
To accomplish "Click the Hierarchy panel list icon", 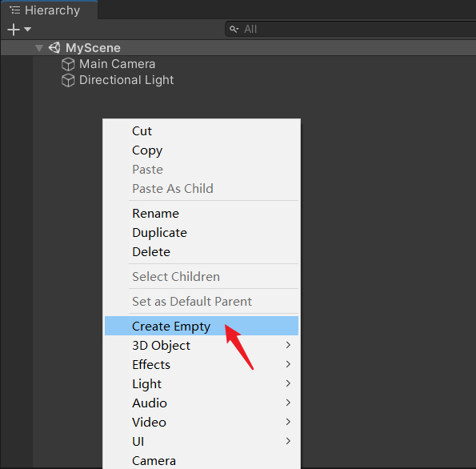I will click(15, 10).
